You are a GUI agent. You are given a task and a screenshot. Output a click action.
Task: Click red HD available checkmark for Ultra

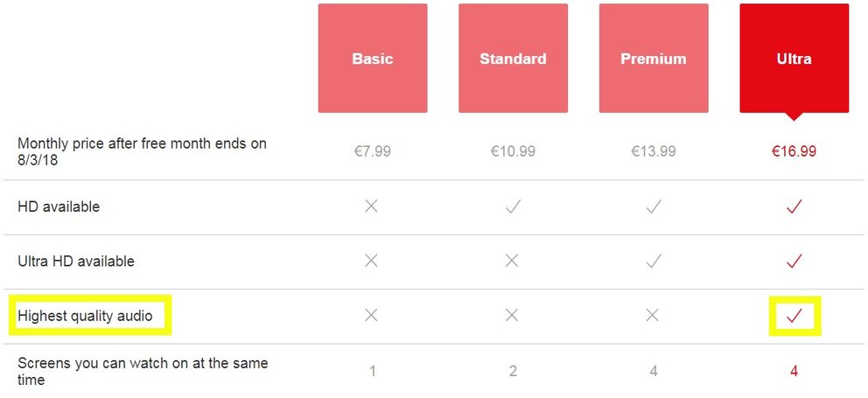[x=794, y=207]
